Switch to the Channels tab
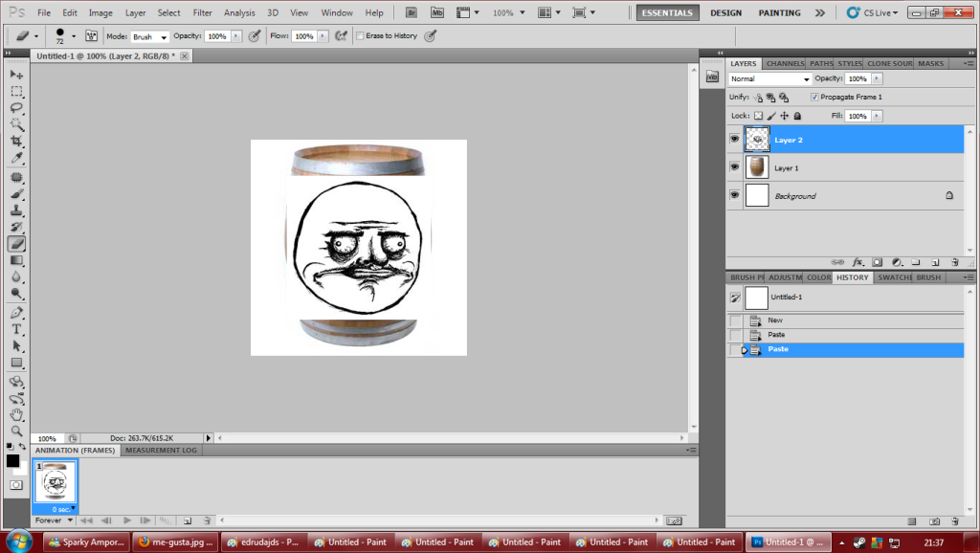The image size is (980, 553). (785, 64)
